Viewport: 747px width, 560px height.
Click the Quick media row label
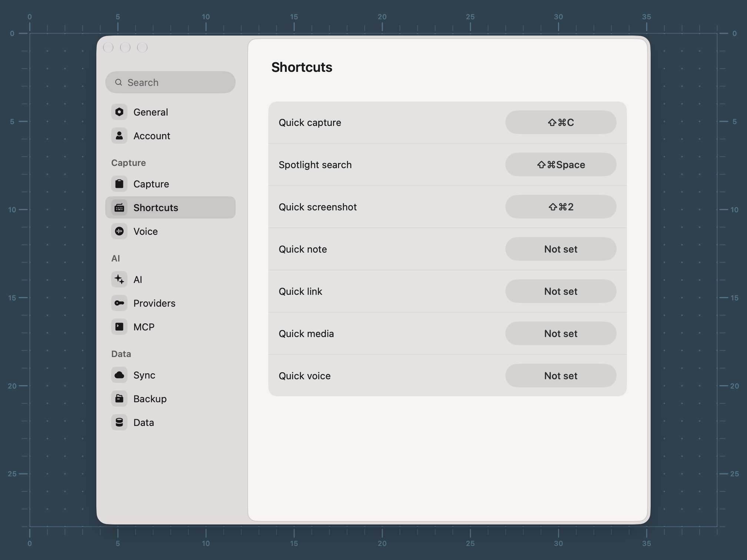(306, 334)
